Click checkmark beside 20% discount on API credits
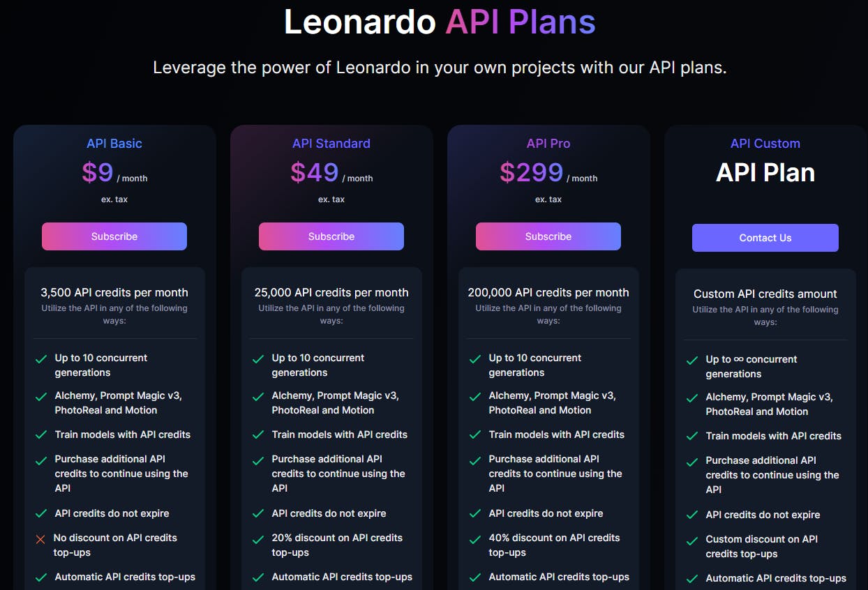The width and height of the screenshot is (868, 590). tap(258, 539)
